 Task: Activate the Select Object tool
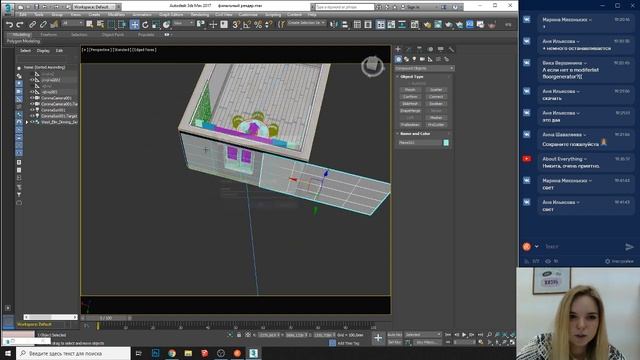coord(89,24)
